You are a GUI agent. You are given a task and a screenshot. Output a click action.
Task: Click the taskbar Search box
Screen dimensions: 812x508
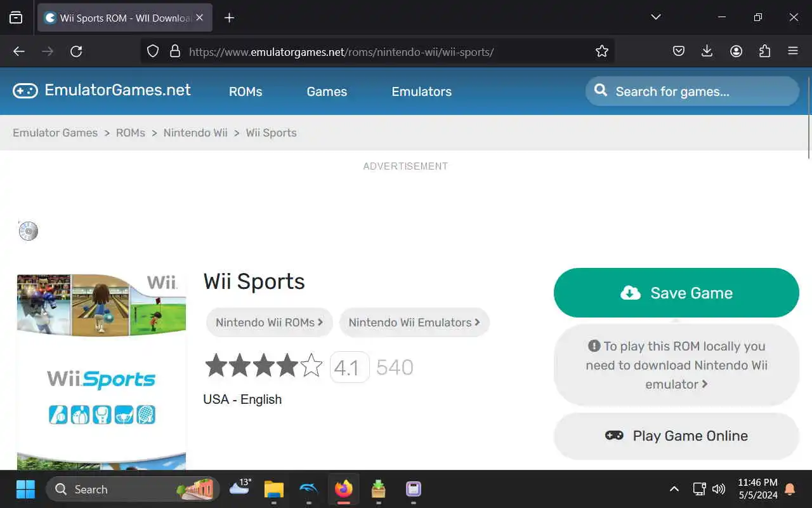click(133, 489)
